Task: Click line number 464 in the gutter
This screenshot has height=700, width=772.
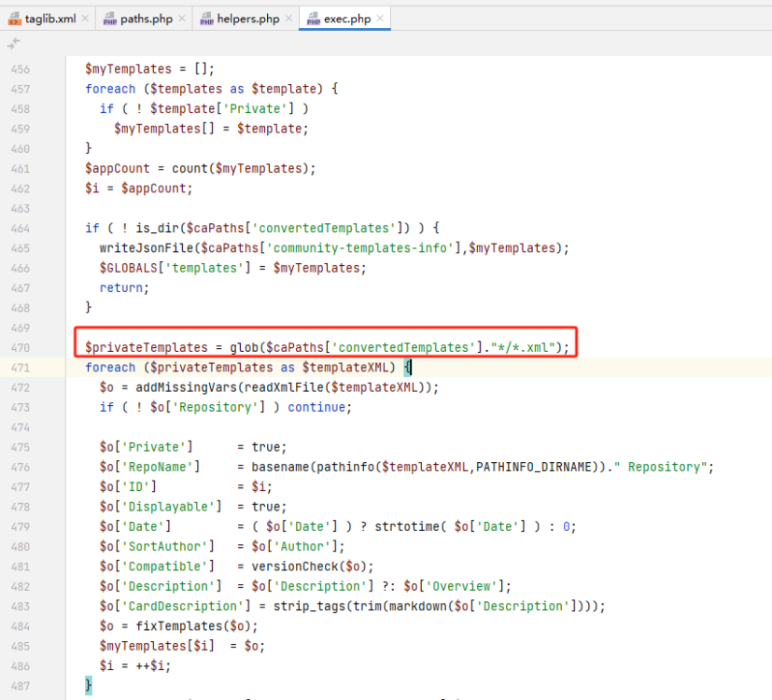Action: click(x=21, y=229)
